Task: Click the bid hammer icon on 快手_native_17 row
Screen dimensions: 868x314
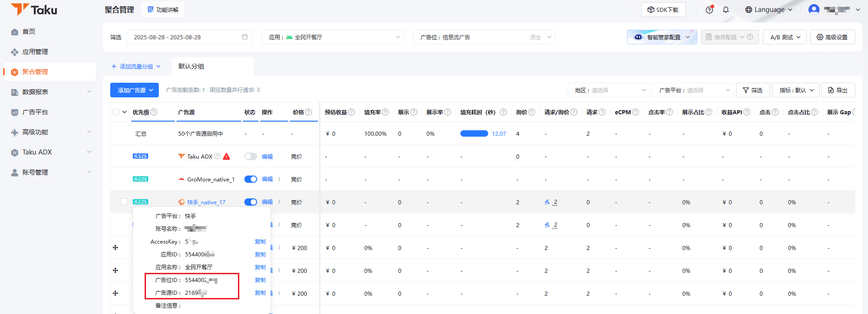Action: pyautogui.click(x=547, y=202)
